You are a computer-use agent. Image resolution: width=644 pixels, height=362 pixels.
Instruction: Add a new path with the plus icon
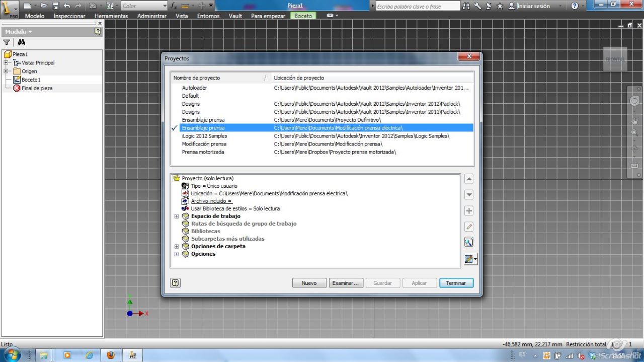pyautogui.click(x=469, y=211)
